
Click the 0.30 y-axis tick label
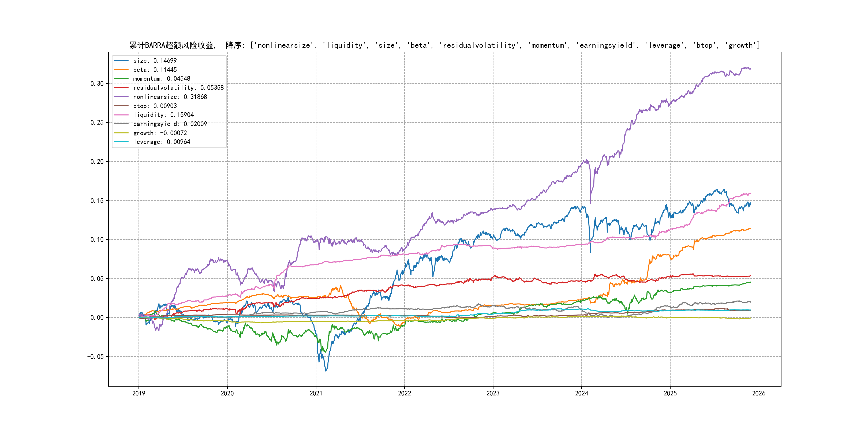97,84
